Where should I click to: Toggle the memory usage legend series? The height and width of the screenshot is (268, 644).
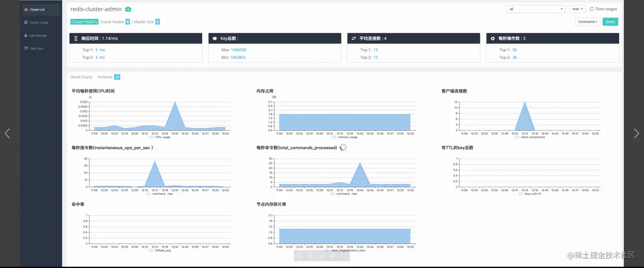(344, 137)
